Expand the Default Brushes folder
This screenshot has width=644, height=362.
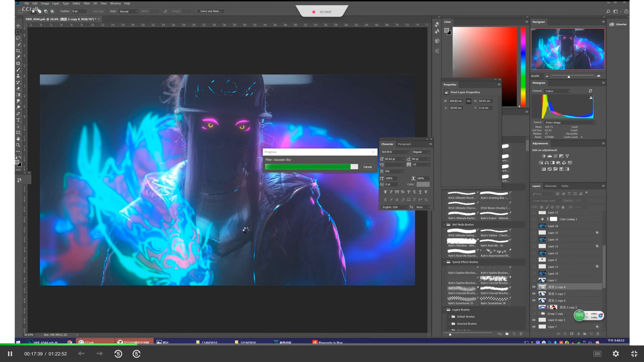tap(449, 317)
